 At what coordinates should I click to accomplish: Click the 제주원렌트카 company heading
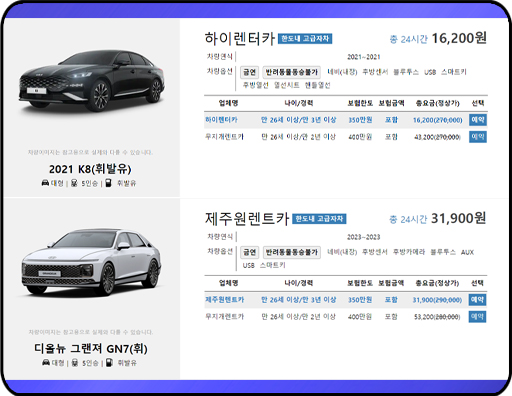pyautogui.click(x=247, y=219)
